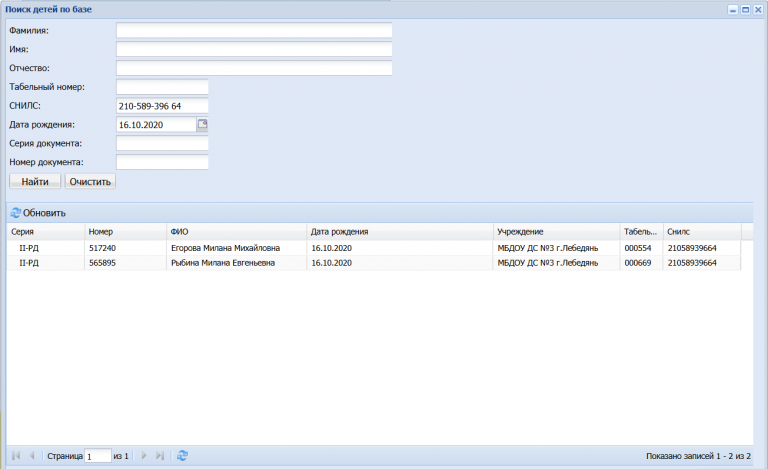The image size is (768, 469).
Task: Sort by the Снилс column header
Action: [x=702, y=232]
